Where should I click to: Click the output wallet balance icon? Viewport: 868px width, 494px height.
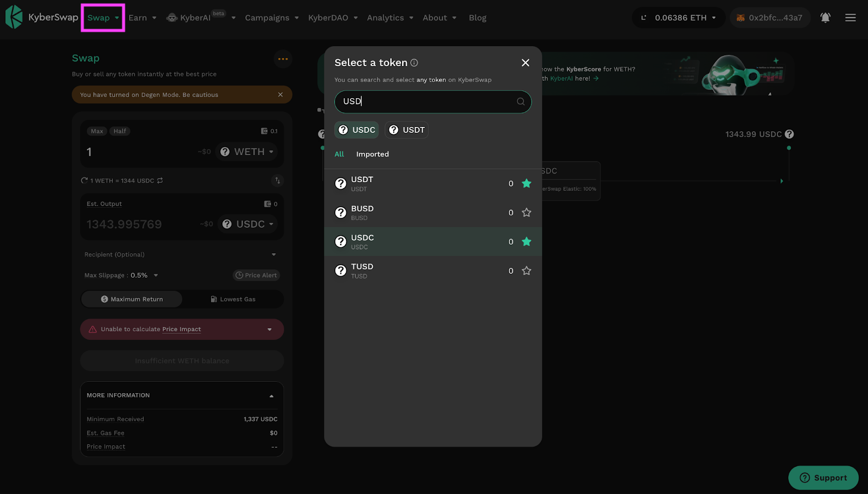click(267, 204)
